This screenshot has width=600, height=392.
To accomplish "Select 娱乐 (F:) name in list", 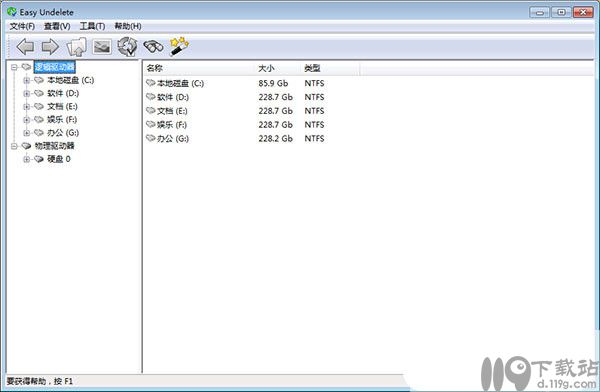I will click(x=172, y=124).
